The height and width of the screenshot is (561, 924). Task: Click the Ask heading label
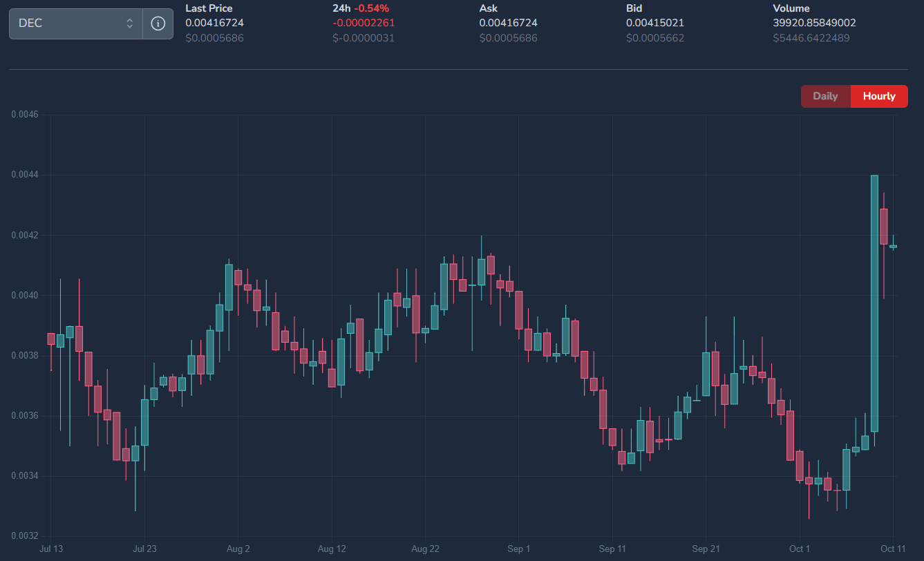click(x=487, y=8)
